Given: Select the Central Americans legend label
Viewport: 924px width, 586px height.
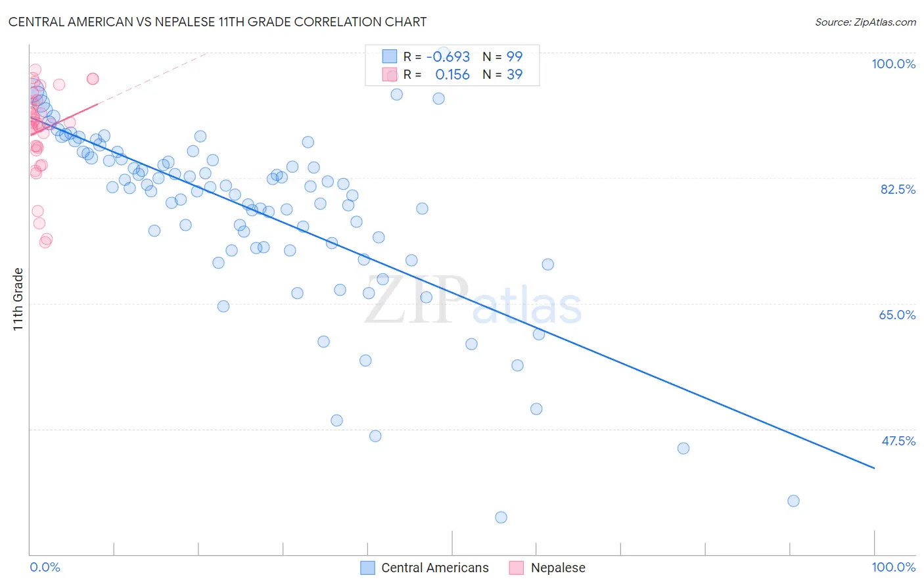Looking at the screenshot, I should click(x=435, y=568).
